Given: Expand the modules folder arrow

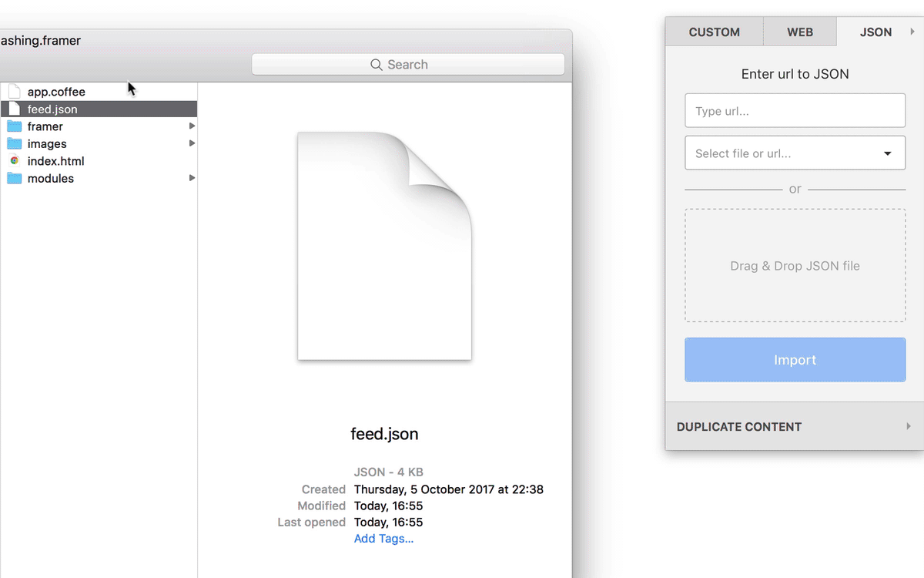Looking at the screenshot, I should click(192, 178).
